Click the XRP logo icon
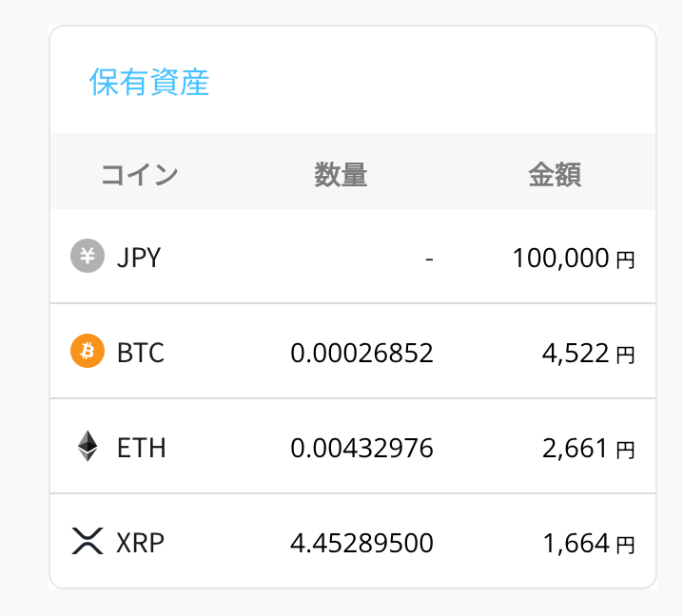The width and height of the screenshot is (683, 616). 87,542
